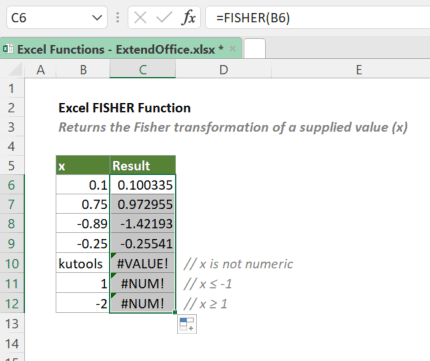430x361 pixels.
Task: Close the ExtendOffice.xlsx workbook tab
Action: point(233,49)
